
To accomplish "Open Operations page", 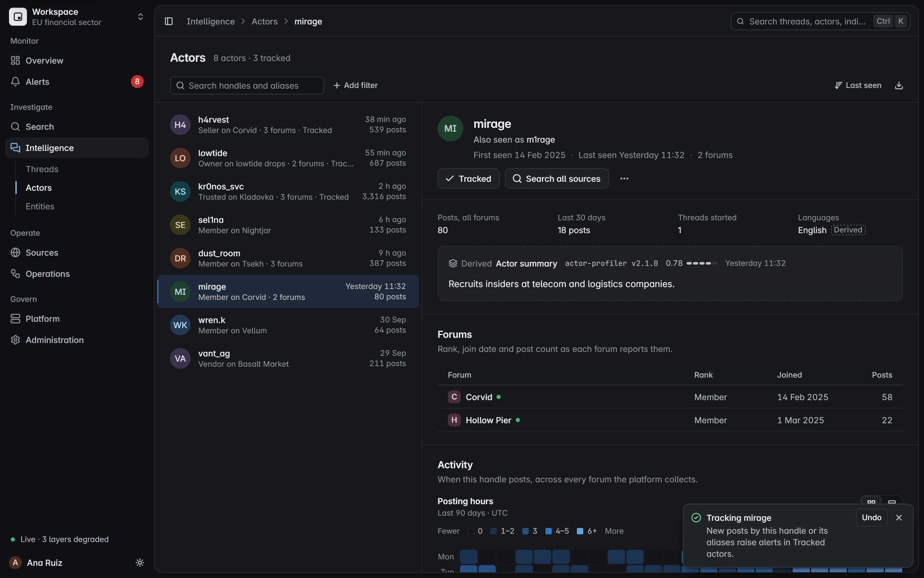I will pyautogui.click(x=77, y=274).
